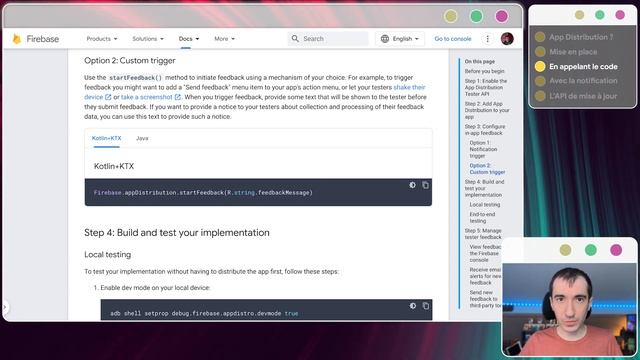The height and width of the screenshot is (360, 640).
Task: Go to 'Step 4: Build and test' in sidebar
Action: [x=484, y=188]
